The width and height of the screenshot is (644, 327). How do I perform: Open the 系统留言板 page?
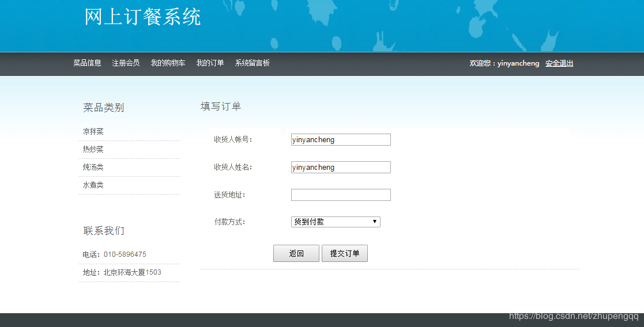(x=252, y=63)
